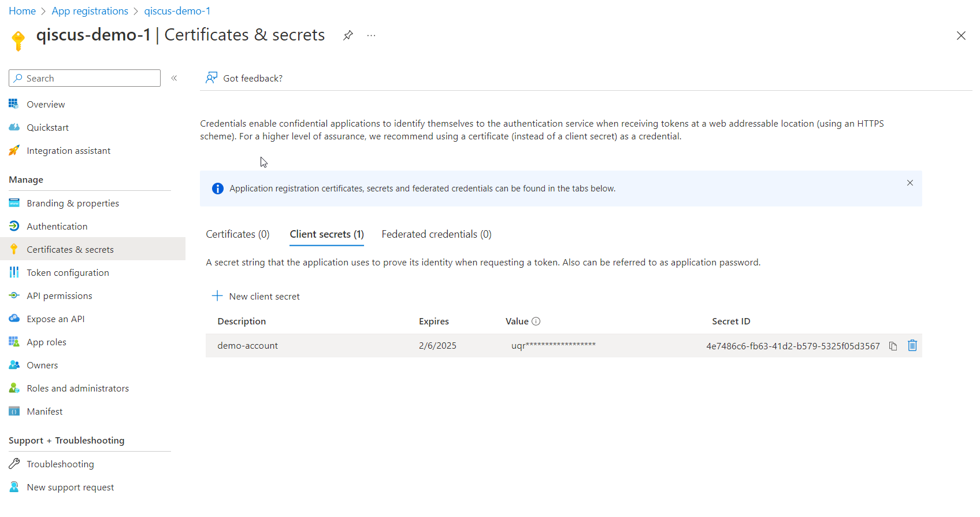The image size is (980, 517).
Task: Navigate to Home breadcrumb
Action: (22, 11)
